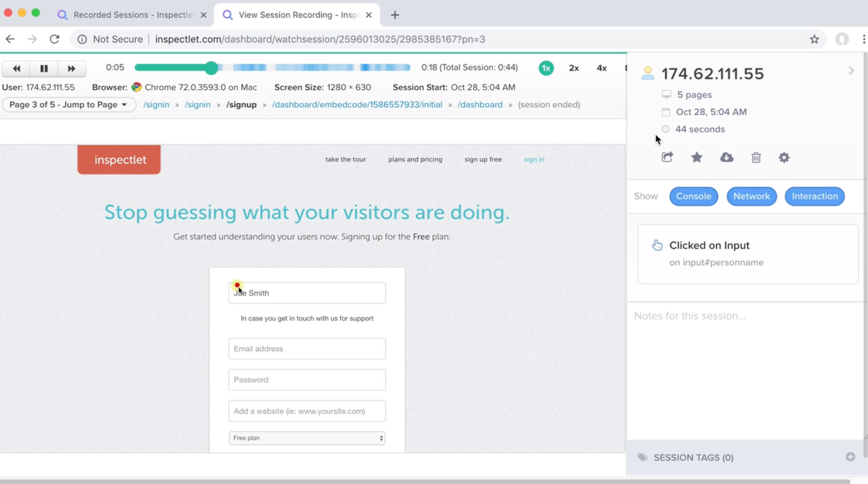Switch to Recorded Sessions browser tab
The height and width of the screenshot is (484, 868).
tap(132, 15)
